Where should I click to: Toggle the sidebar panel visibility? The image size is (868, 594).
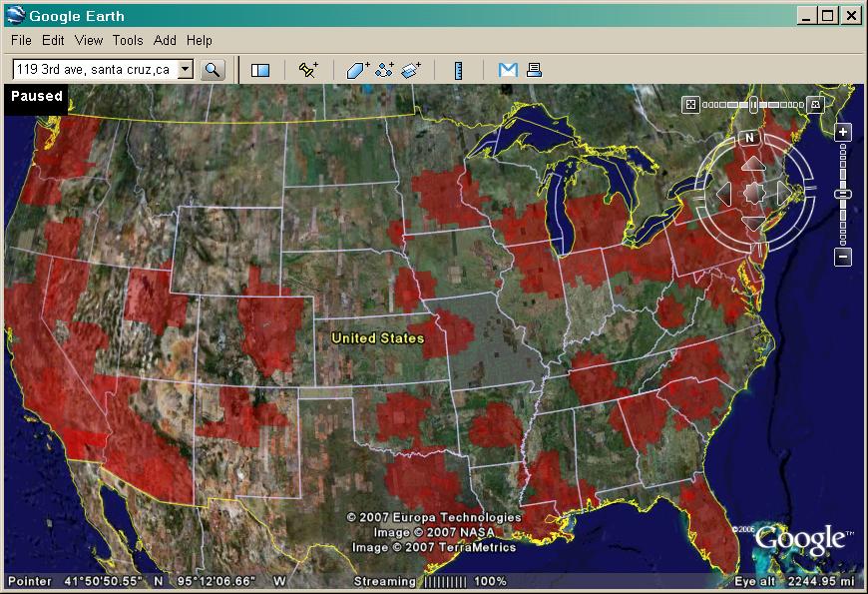pyautogui.click(x=260, y=70)
